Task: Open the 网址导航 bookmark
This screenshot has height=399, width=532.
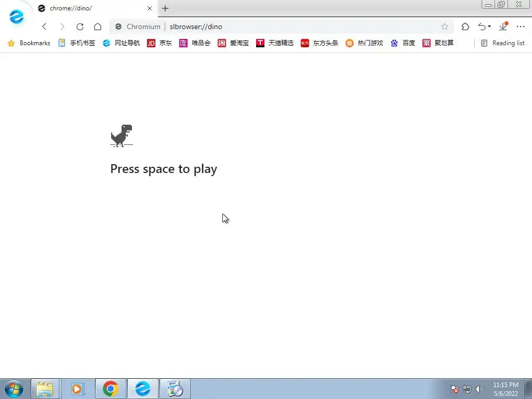Action: [122, 43]
